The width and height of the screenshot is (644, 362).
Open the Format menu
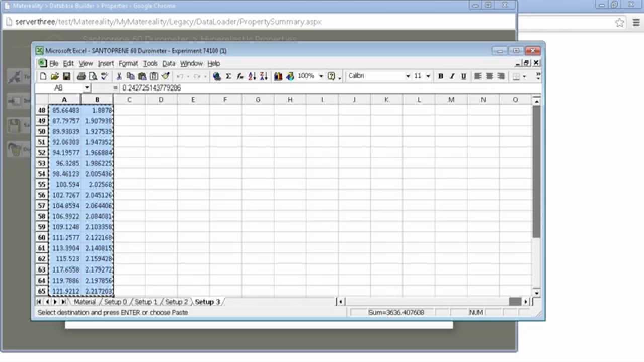pyautogui.click(x=128, y=64)
